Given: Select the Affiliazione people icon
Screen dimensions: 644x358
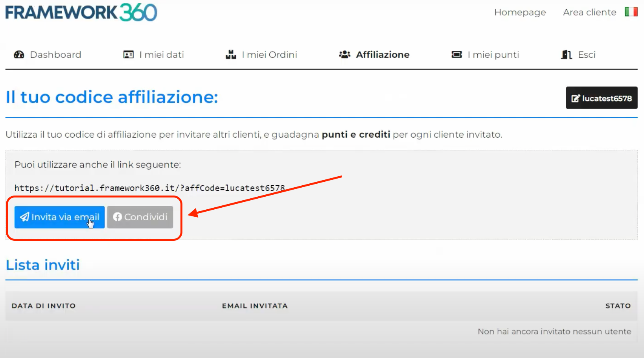Looking at the screenshot, I should click(344, 54).
